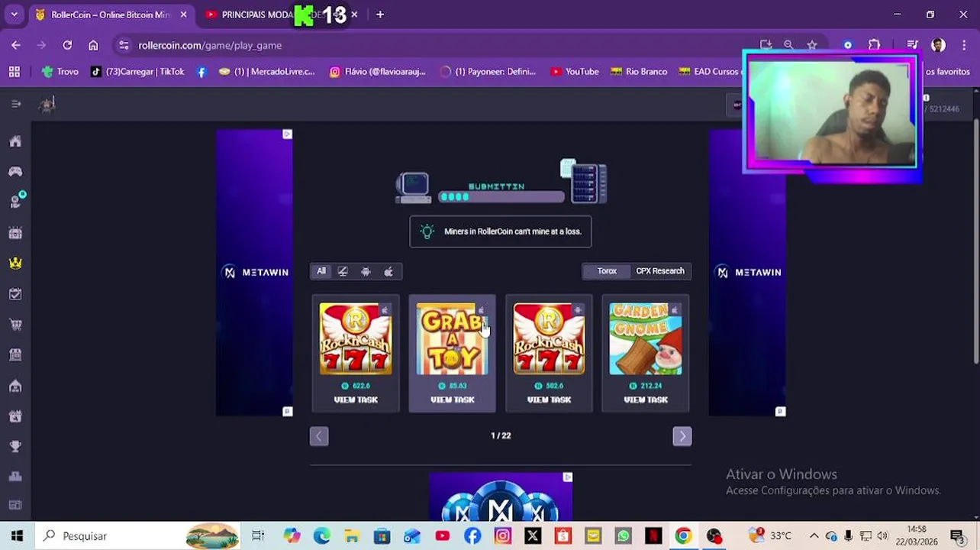View task for RocknCash reward 502.6
The height and width of the screenshot is (550, 980).
pyautogui.click(x=549, y=400)
